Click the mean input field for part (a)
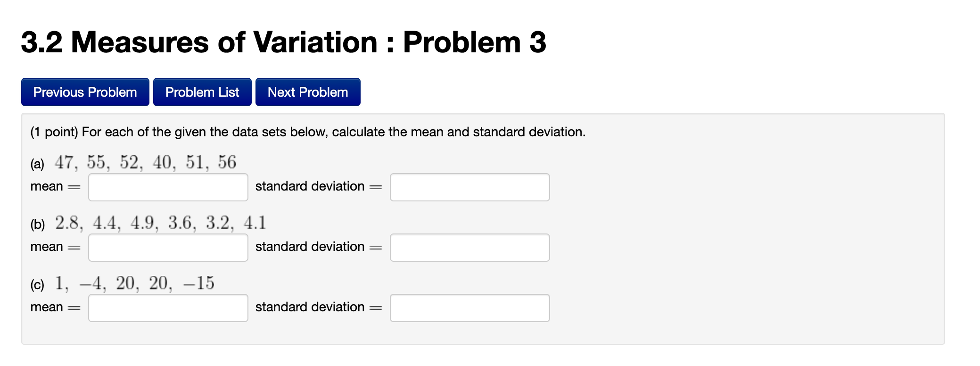Image resolution: width=980 pixels, height=366 pixels. click(167, 187)
